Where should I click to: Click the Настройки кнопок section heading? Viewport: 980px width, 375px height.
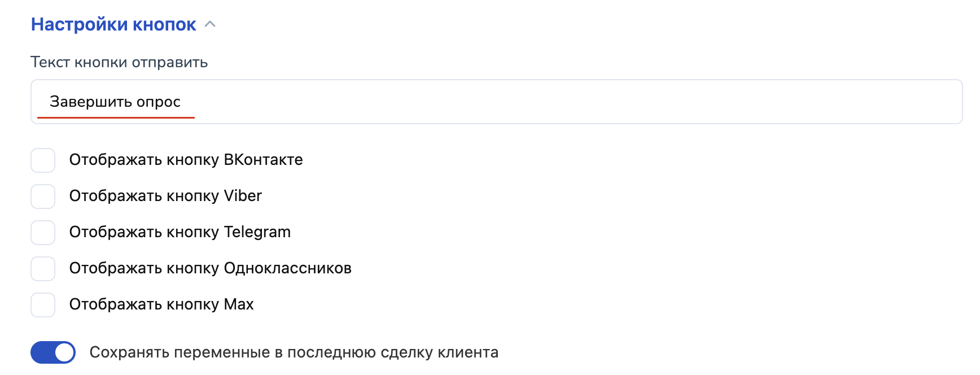pyautogui.click(x=113, y=24)
